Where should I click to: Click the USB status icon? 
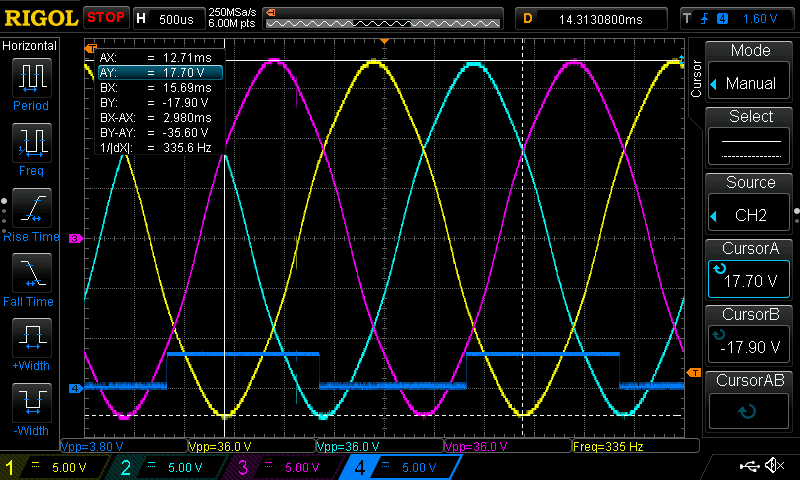pyautogui.click(x=748, y=465)
